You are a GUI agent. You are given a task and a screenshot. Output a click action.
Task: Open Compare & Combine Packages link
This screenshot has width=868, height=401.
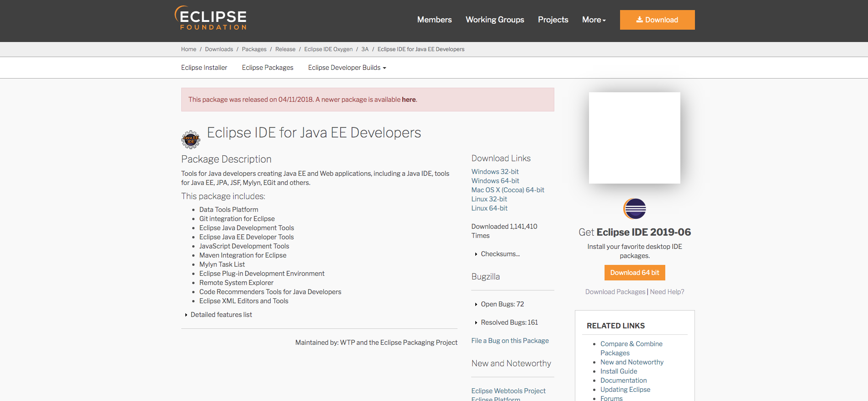(631, 348)
